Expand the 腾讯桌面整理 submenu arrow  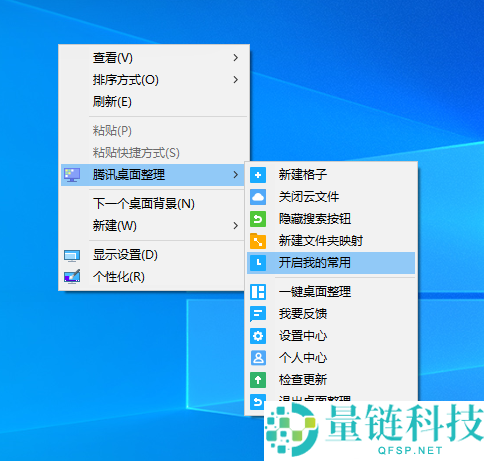coord(236,175)
